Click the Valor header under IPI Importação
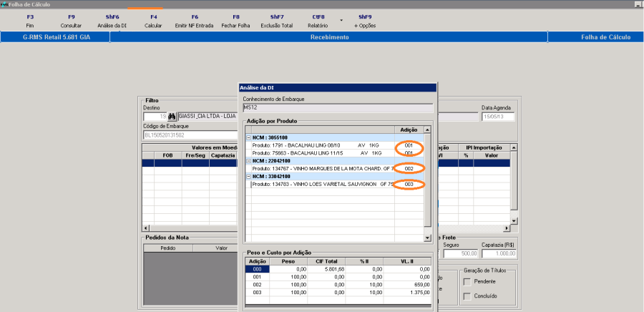Viewport: 644px width, 312px height. click(x=492, y=155)
